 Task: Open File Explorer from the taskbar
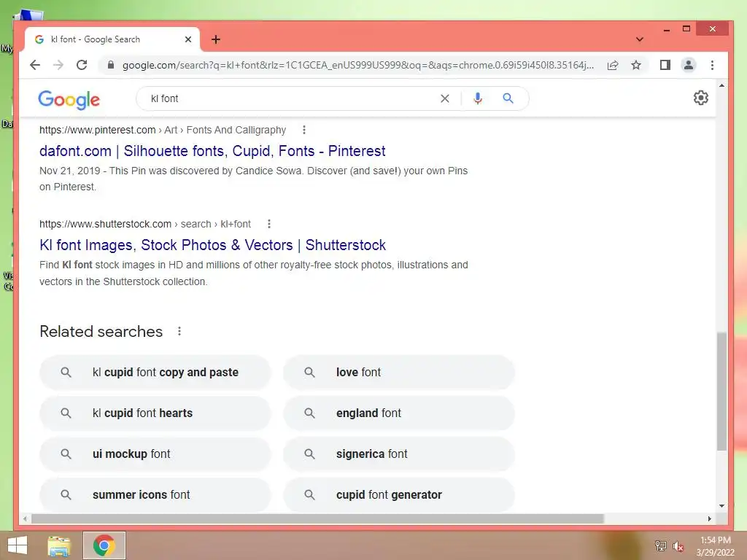coord(59,545)
